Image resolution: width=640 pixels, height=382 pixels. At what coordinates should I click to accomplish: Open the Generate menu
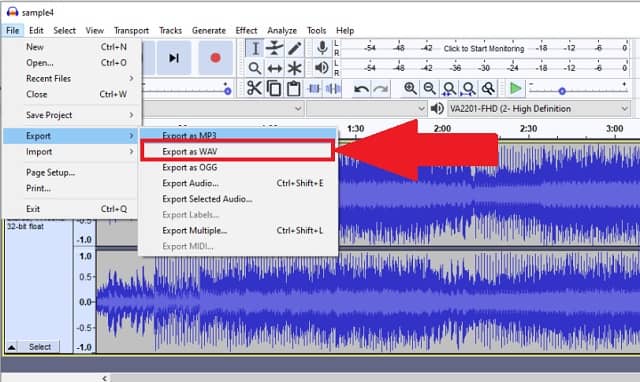209,31
